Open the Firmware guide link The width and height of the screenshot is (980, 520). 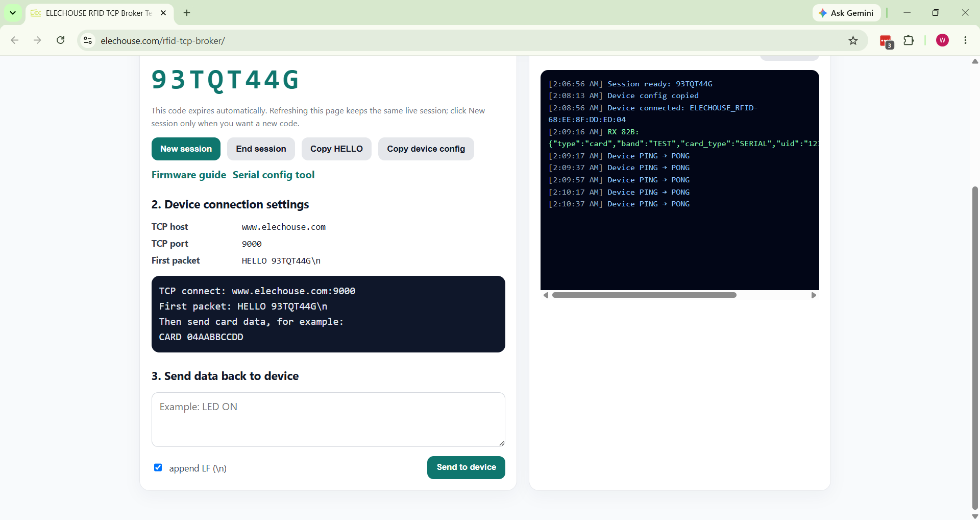189,175
